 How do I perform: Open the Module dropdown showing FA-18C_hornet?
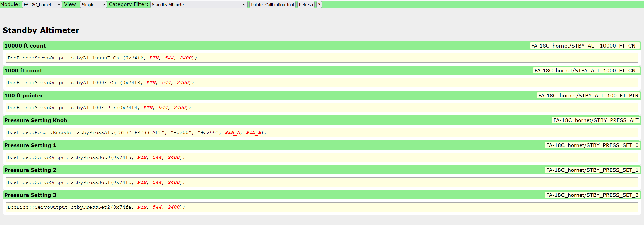pyautogui.click(x=42, y=5)
